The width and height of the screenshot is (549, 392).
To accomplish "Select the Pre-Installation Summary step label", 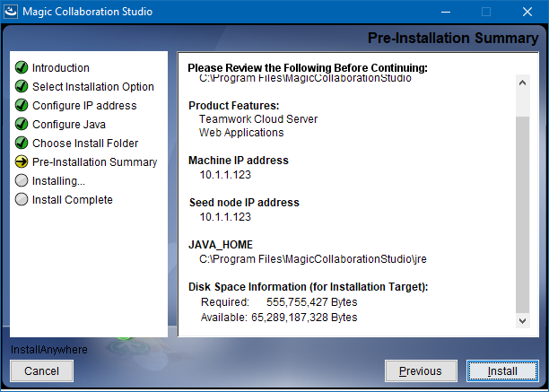I will 94,162.
